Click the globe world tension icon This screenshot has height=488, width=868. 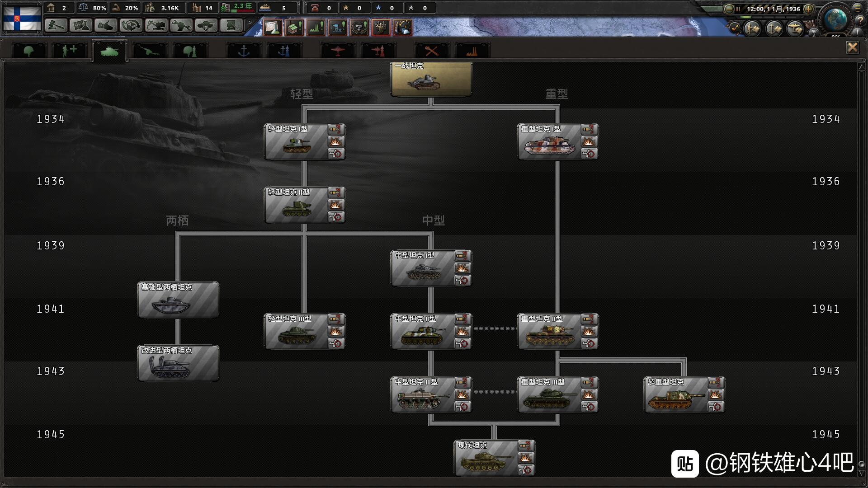(835, 19)
